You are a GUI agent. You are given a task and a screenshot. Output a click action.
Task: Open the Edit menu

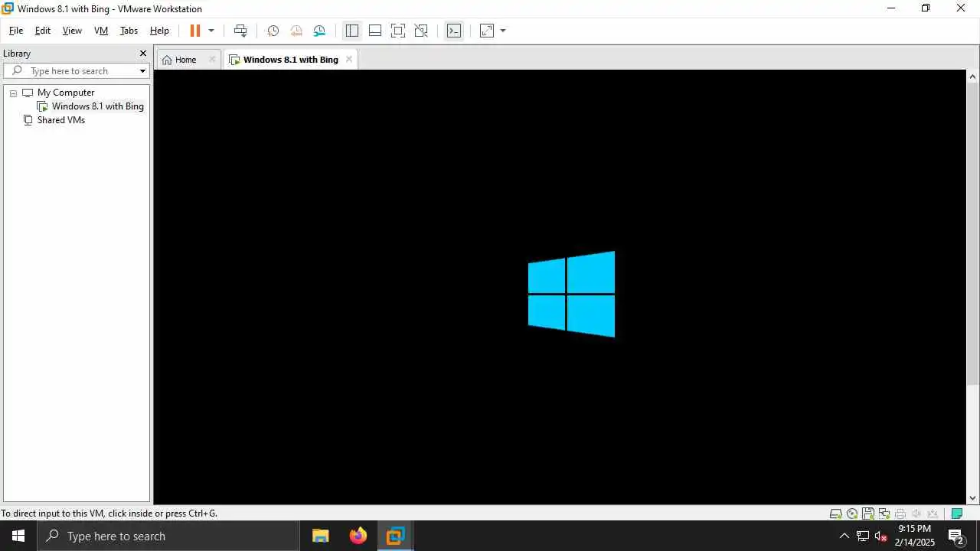pyautogui.click(x=43, y=31)
